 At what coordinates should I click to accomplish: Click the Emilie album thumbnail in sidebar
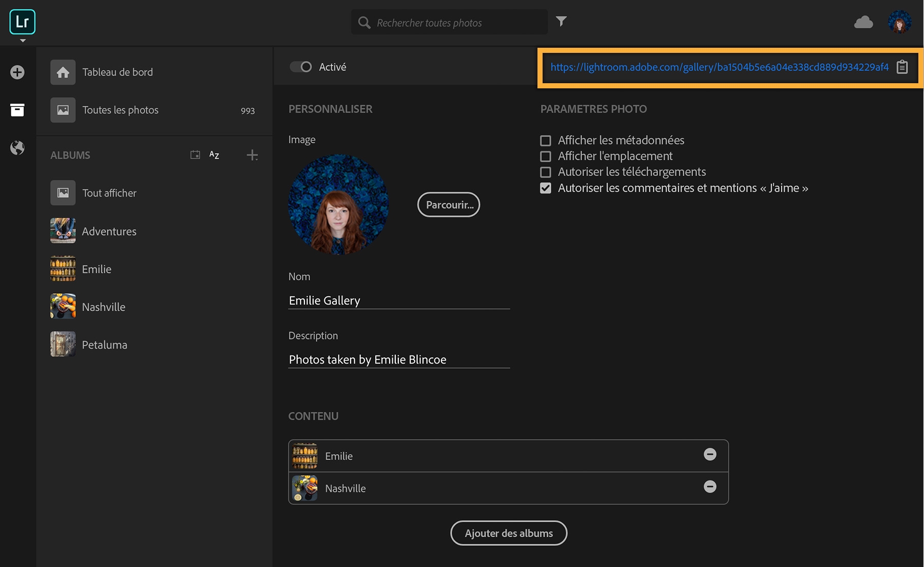63,269
